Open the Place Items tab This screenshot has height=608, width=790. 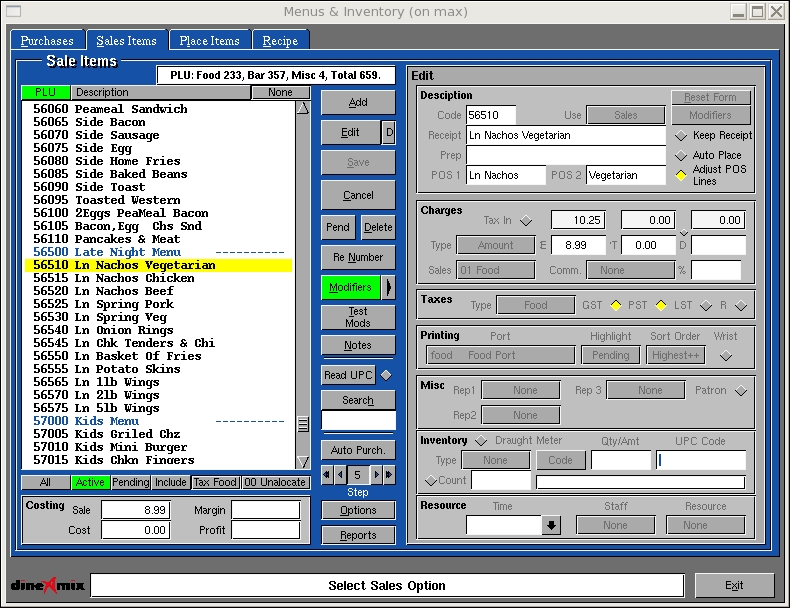coord(210,41)
